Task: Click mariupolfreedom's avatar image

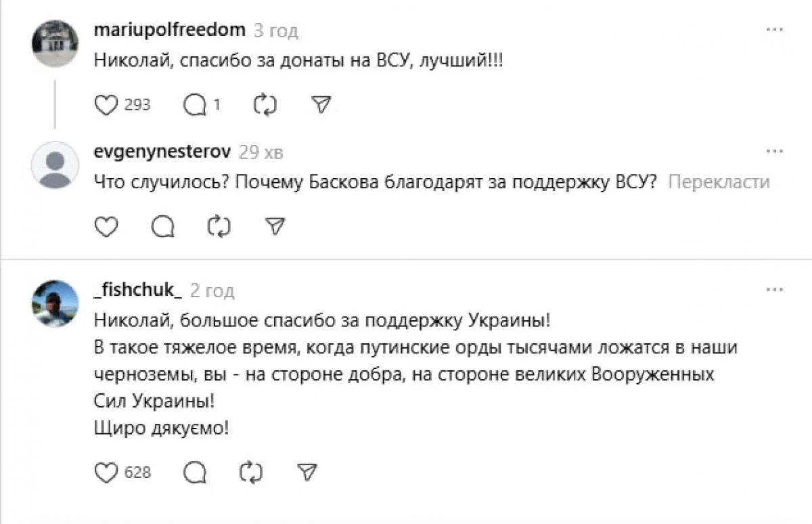Action: click(x=55, y=43)
